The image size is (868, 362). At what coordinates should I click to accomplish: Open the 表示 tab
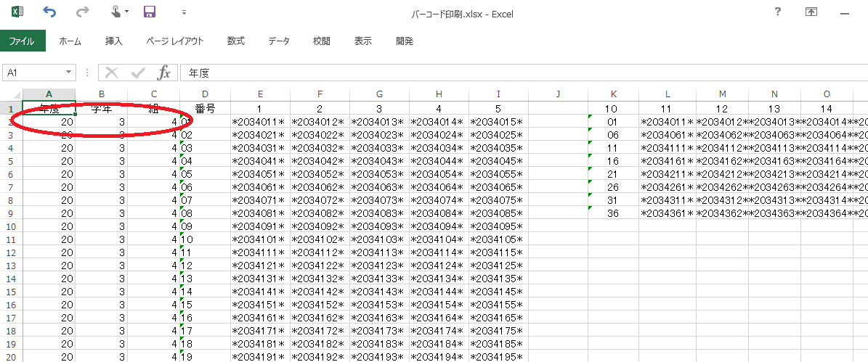363,41
